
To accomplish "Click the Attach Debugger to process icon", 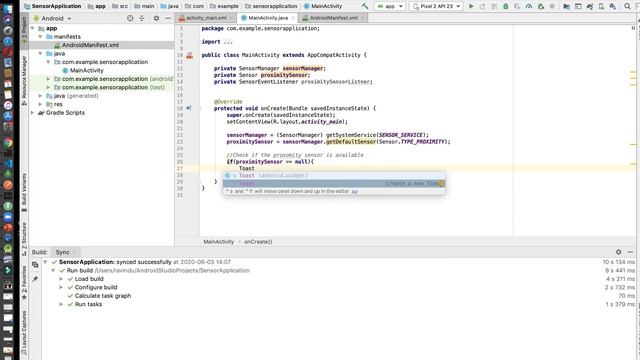I will [x=541, y=6].
